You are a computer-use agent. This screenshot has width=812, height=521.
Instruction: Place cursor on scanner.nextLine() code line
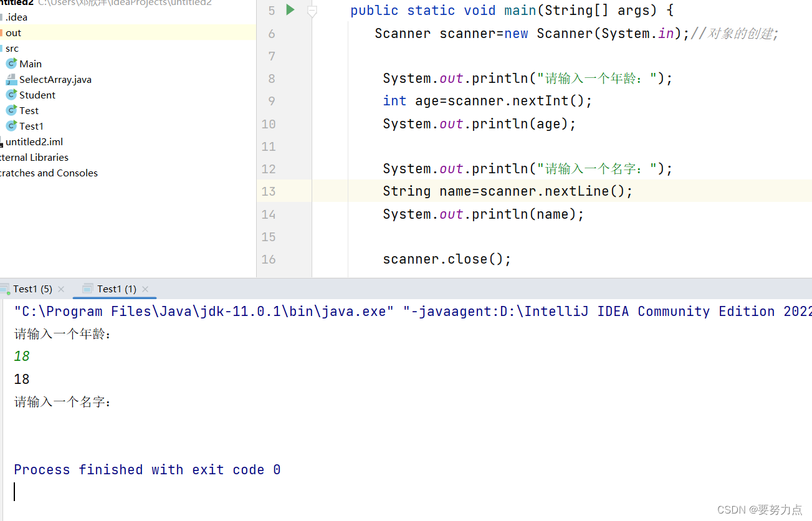(x=508, y=191)
